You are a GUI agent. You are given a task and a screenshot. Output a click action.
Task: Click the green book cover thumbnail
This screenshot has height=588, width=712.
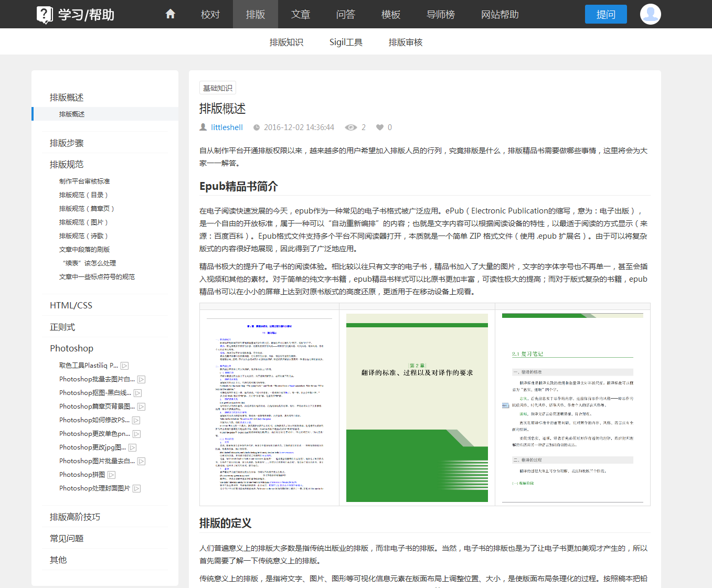[x=417, y=408]
